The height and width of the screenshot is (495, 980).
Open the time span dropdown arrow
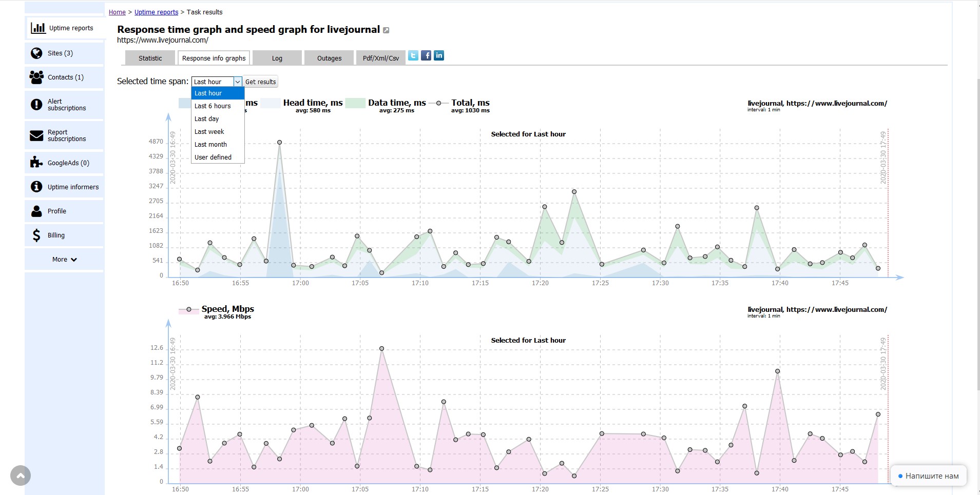pyautogui.click(x=238, y=82)
